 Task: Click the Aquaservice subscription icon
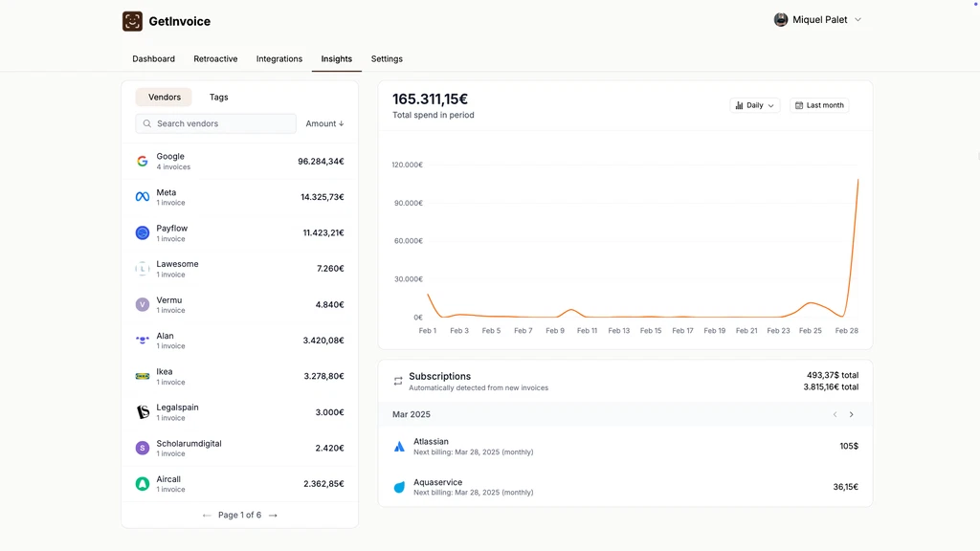click(x=399, y=487)
